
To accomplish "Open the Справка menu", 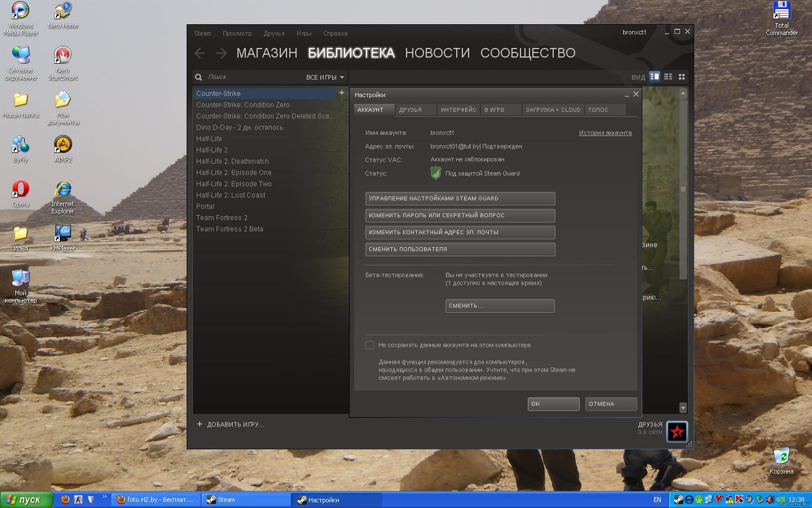I will click(x=335, y=33).
